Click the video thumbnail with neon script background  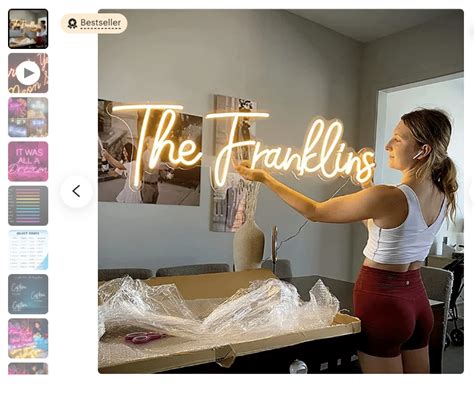point(28,73)
